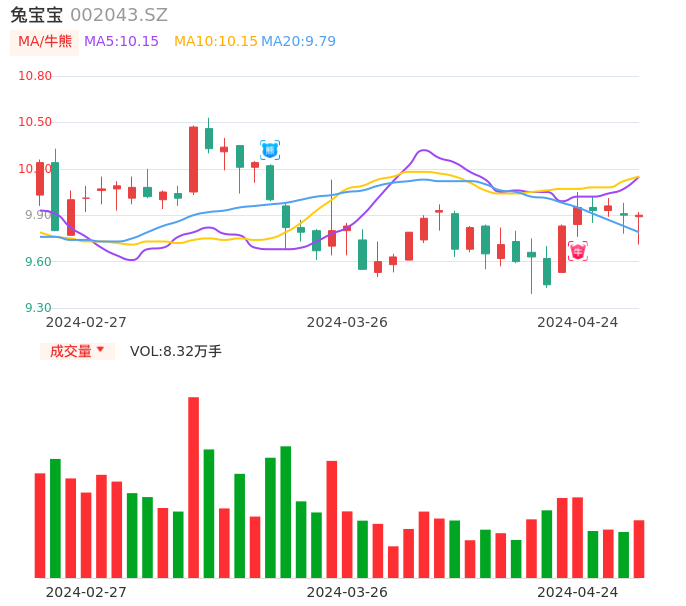This screenshot has width=686, height=606.
Task: Click the first red volume bar on left
Action: point(40,525)
